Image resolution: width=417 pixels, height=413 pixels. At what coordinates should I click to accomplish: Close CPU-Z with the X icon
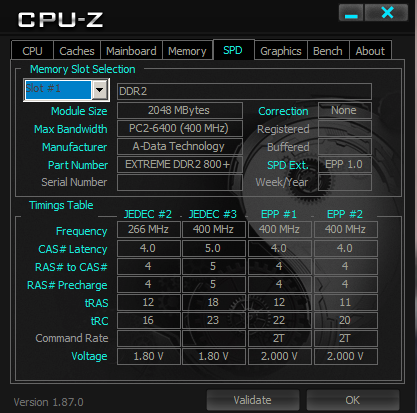tap(387, 13)
